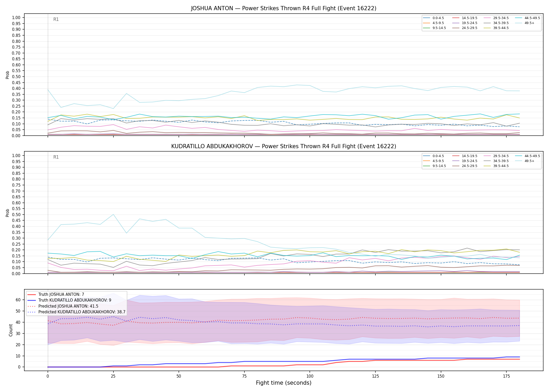Viewport: 549px width, 392px height.
Task: Click the R1 round marker in Kudratillo chart
Action: [x=56, y=157]
